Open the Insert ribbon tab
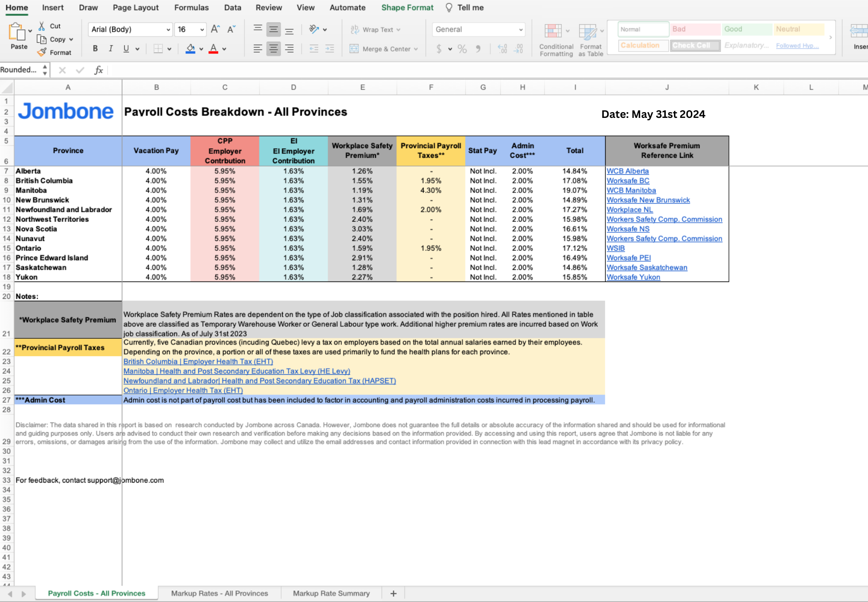Image resolution: width=868 pixels, height=602 pixels. (x=53, y=8)
